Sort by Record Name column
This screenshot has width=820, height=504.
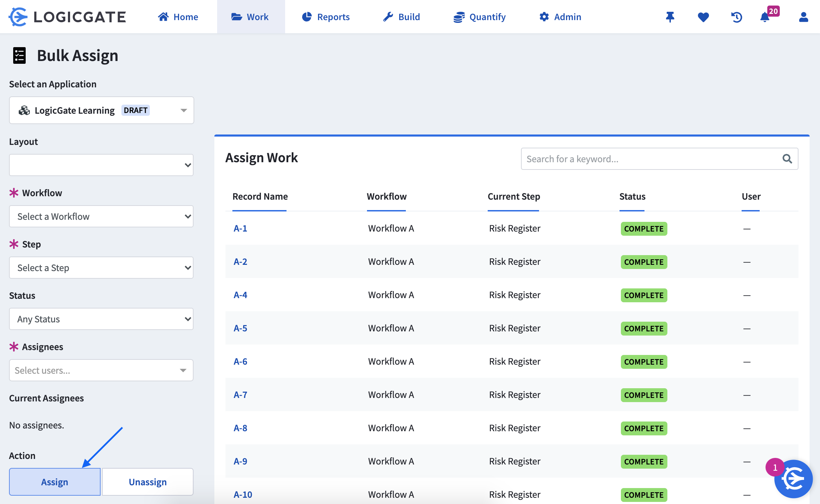[260, 197]
